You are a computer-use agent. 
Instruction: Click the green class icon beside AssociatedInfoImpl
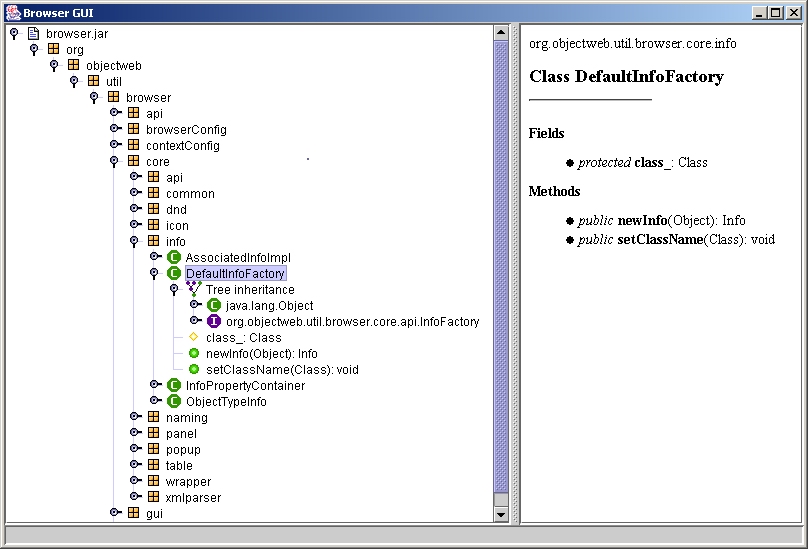point(174,257)
